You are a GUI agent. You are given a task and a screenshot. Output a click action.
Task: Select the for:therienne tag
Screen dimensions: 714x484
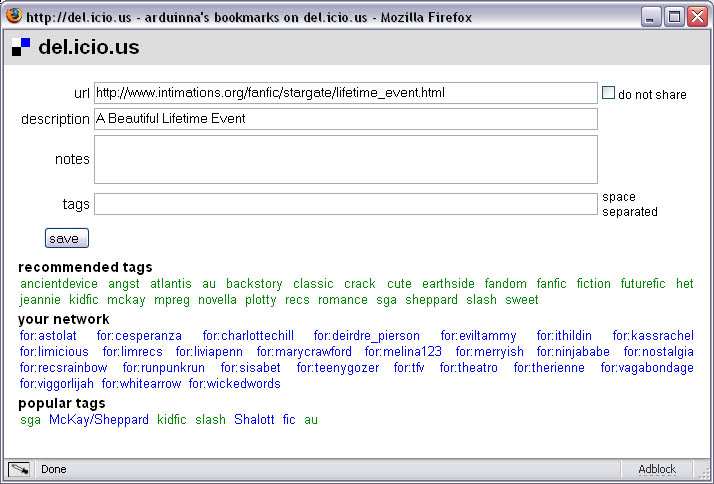549,368
